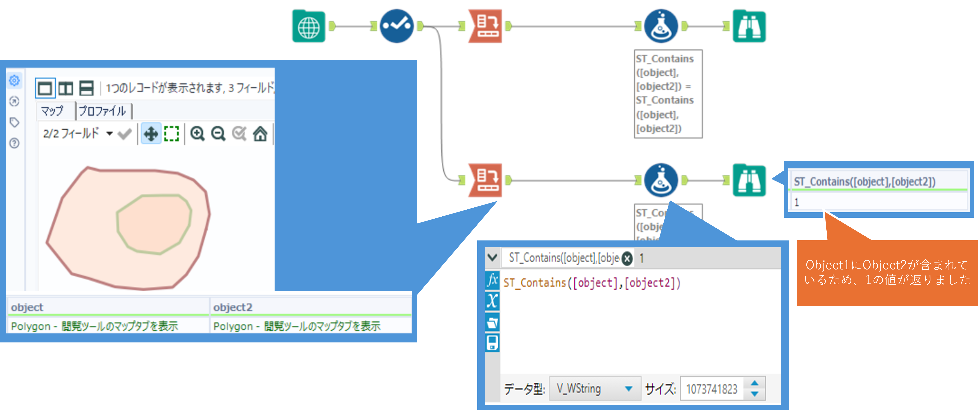
Task: Switch to single-pane view layout
Action: pyautogui.click(x=45, y=89)
